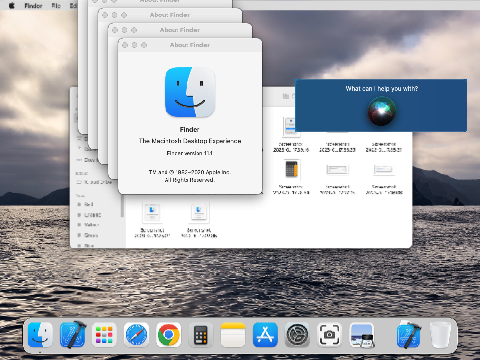Click the Finder version line in About Finder
The height and width of the screenshot is (360, 480).
pos(189,153)
